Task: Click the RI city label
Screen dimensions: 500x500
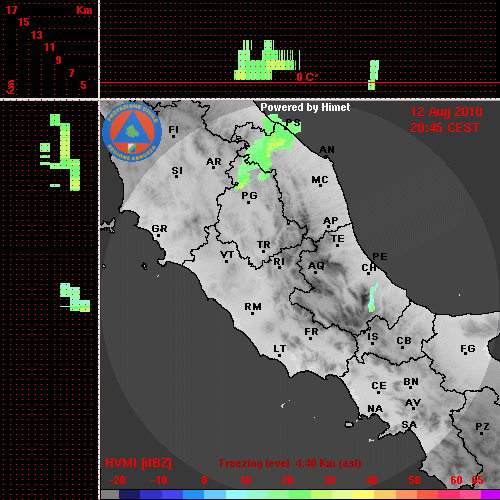Action: tap(279, 263)
